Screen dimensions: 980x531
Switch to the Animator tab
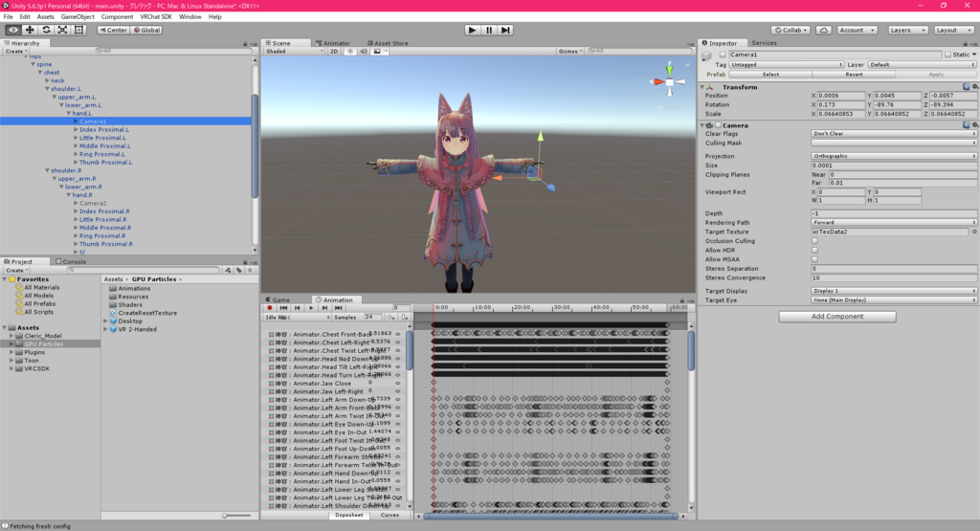(x=333, y=43)
